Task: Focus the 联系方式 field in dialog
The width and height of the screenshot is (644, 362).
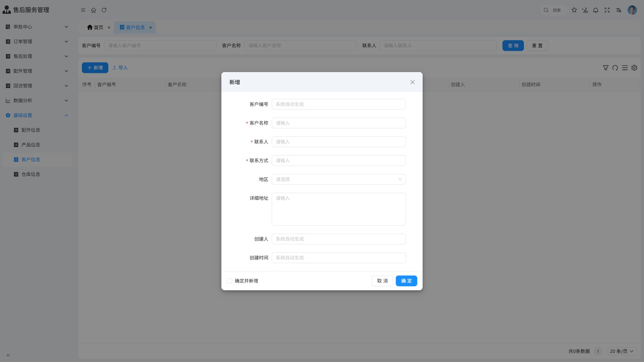Action: (x=339, y=161)
